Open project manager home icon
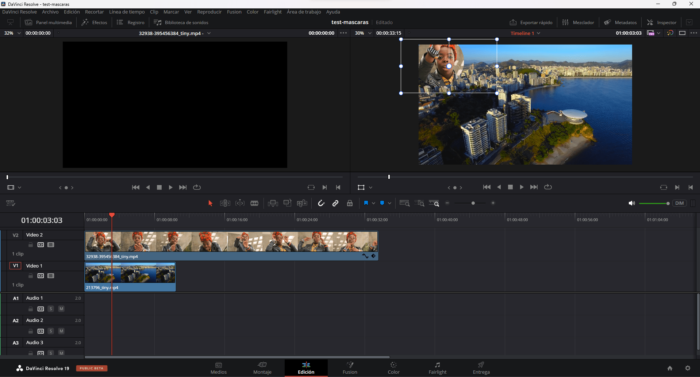 [x=670, y=368]
